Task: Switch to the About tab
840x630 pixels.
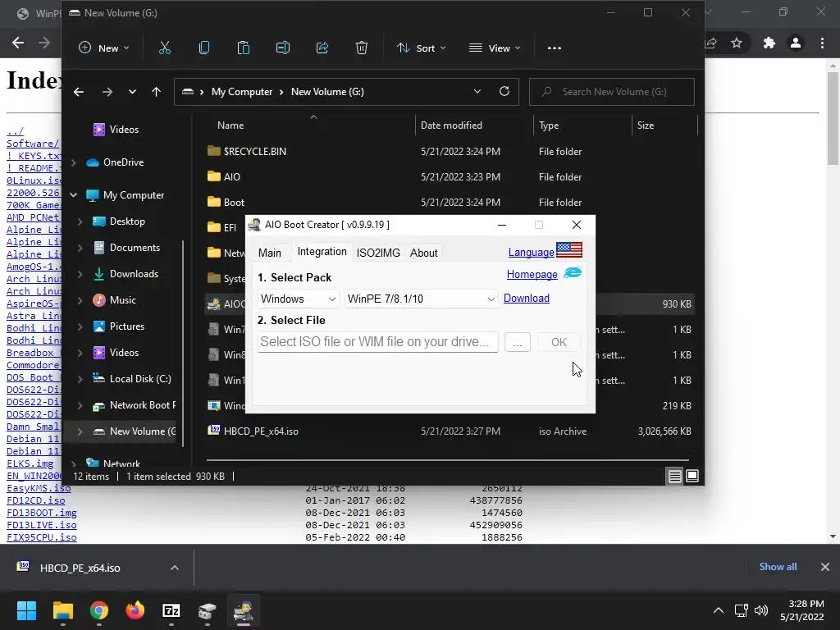Action: pos(424,253)
